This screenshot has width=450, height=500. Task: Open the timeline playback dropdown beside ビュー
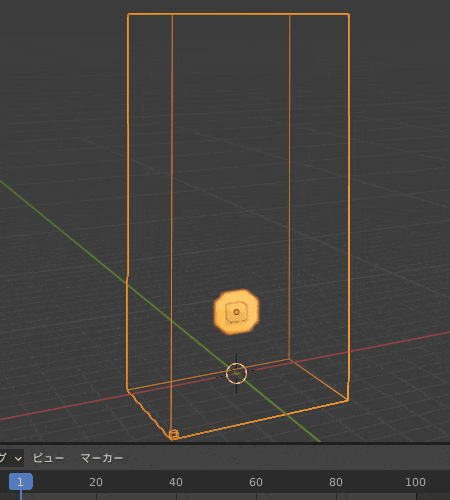(x=11, y=458)
